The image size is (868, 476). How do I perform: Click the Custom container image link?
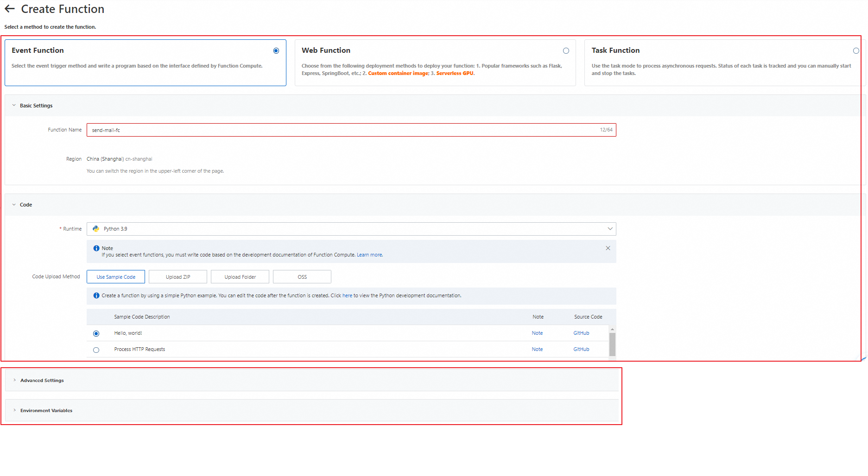click(398, 73)
